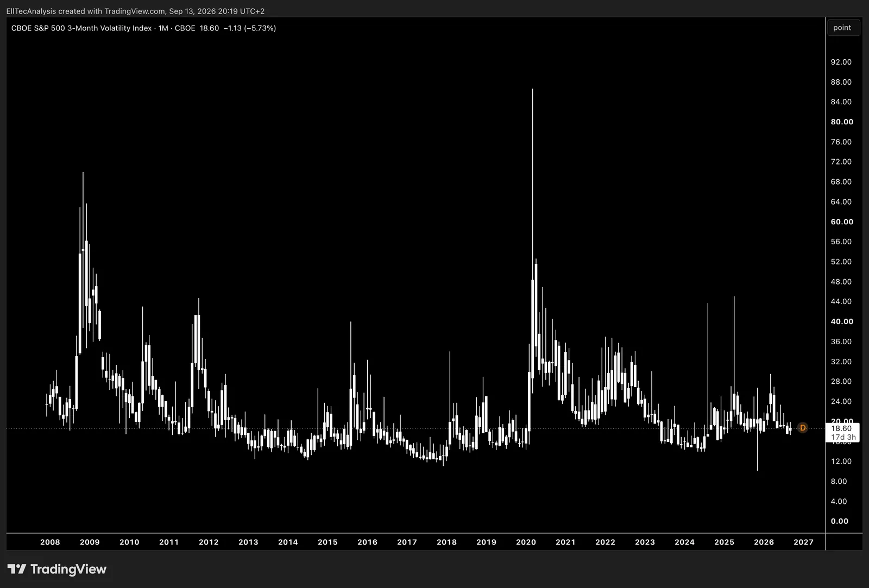Image resolution: width=869 pixels, height=588 pixels.
Task: Click the 2010 label on the time axis
Action: pyautogui.click(x=129, y=542)
